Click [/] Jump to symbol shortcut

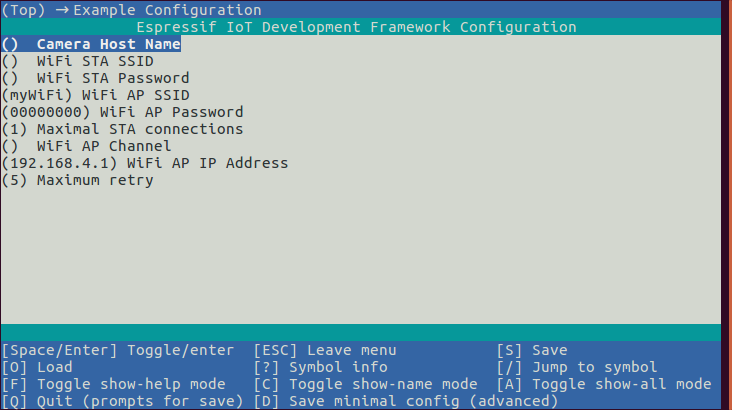[577, 367]
